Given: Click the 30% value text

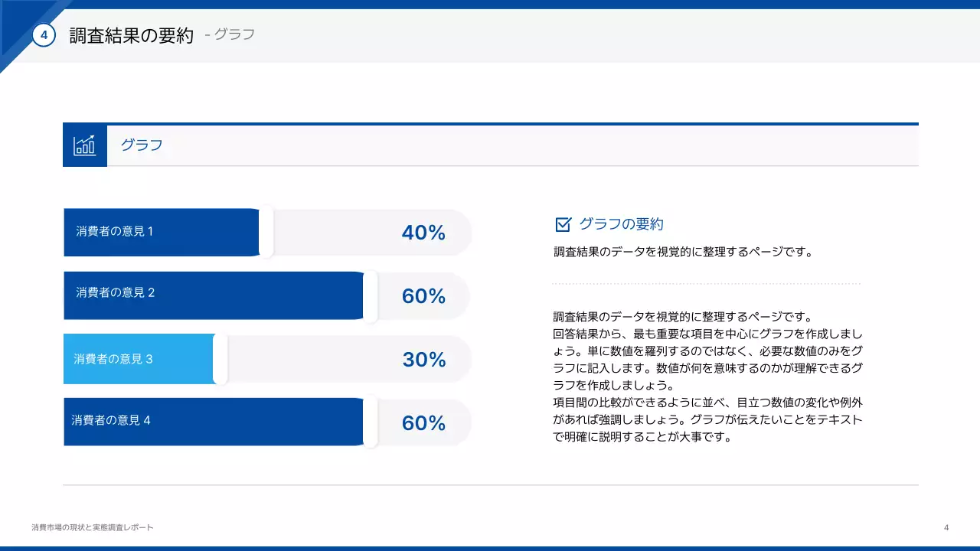Looking at the screenshot, I should pyautogui.click(x=423, y=360).
